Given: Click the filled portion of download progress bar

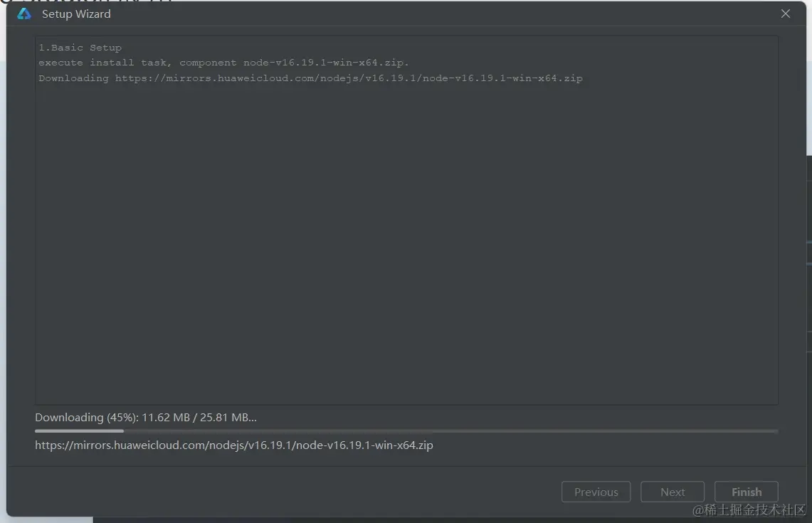Looking at the screenshot, I should tap(79, 430).
